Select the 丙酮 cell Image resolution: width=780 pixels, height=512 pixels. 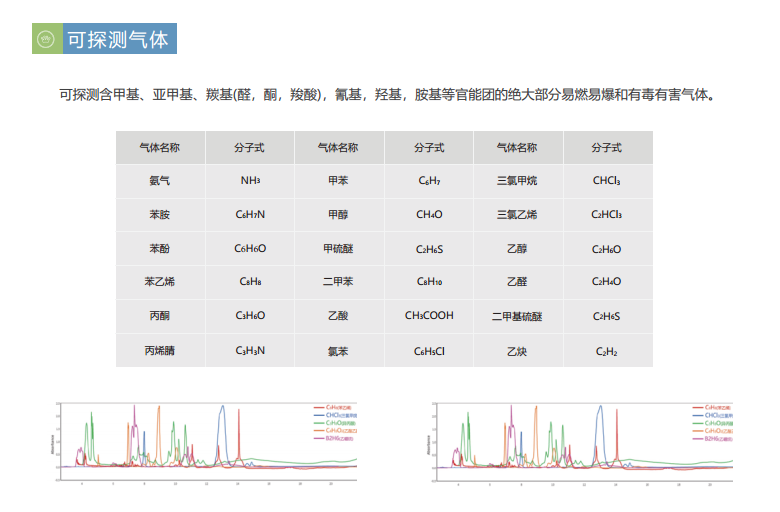(x=160, y=316)
